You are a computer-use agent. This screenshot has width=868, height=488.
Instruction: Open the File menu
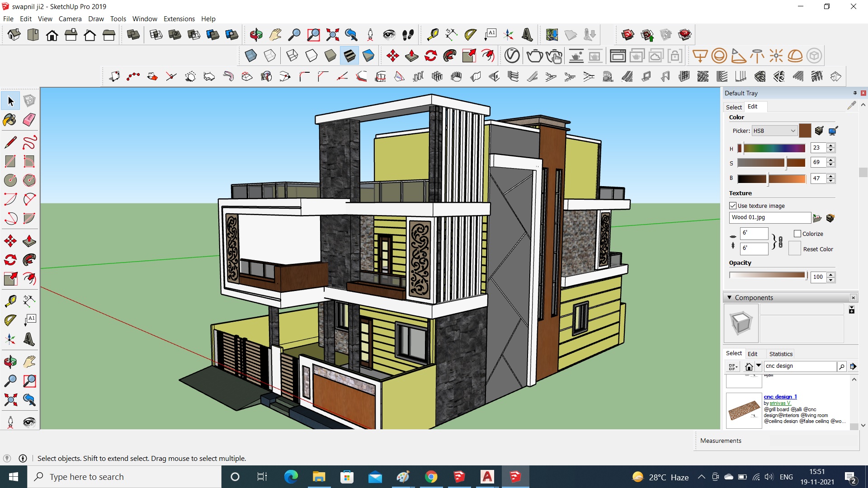(x=8, y=19)
